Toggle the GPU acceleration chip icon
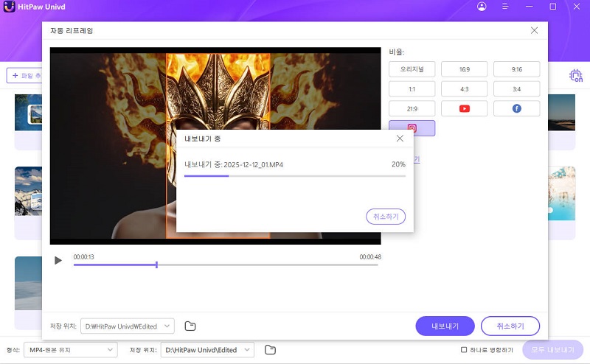 point(576,76)
